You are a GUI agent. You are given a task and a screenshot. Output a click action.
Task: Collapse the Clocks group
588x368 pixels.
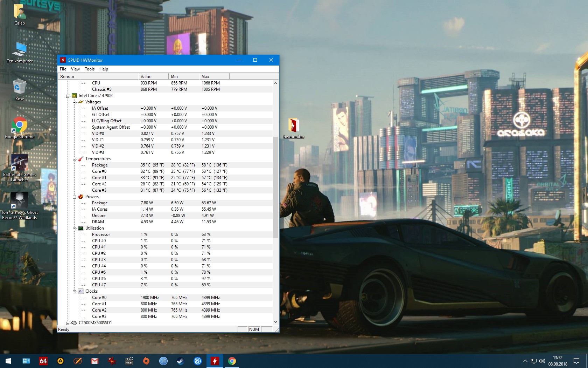[x=75, y=291]
